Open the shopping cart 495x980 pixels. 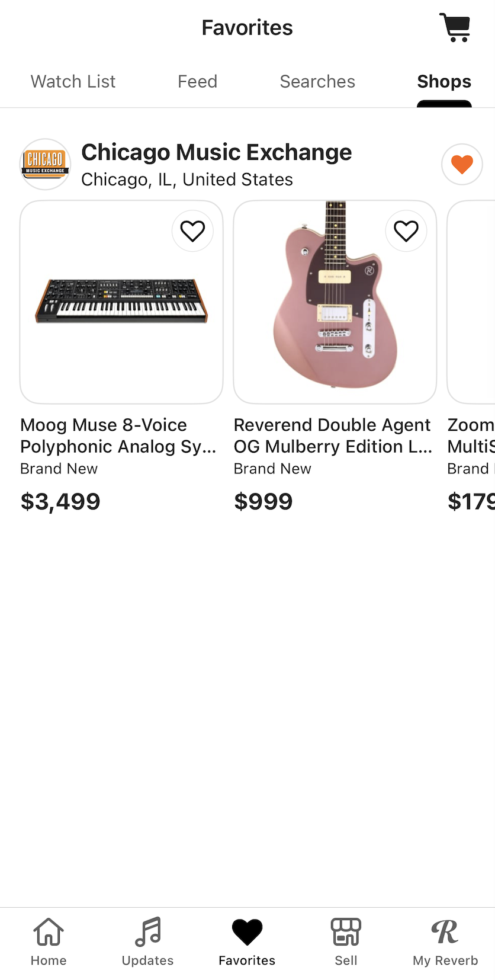tap(455, 27)
